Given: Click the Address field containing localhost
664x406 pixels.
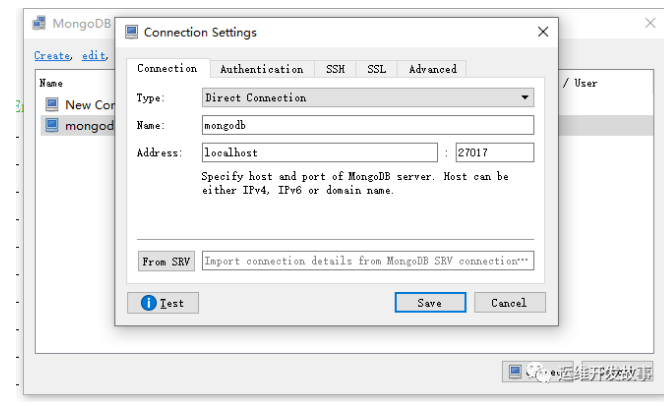Looking at the screenshot, I should (320, 152).
